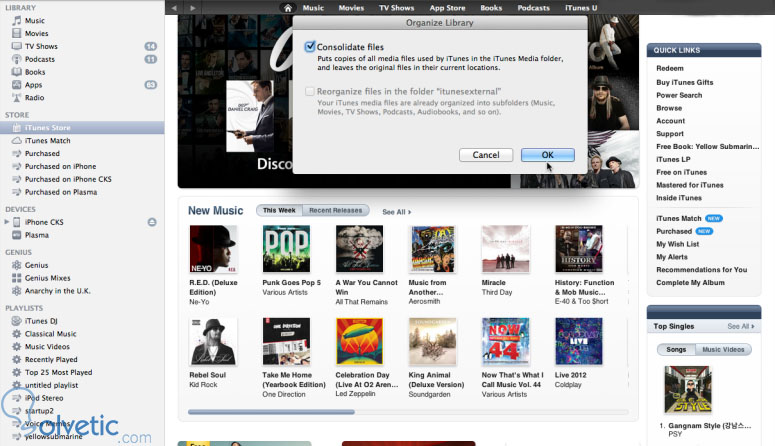Open Live 2012 Coldplay album cover
Screen dimensions: 775x446
point(579,342)
